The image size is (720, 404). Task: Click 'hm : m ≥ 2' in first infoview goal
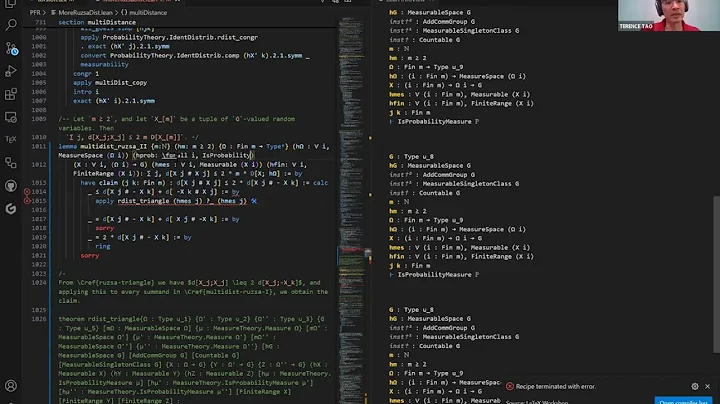pyautogui.click(x=408, y=58)
